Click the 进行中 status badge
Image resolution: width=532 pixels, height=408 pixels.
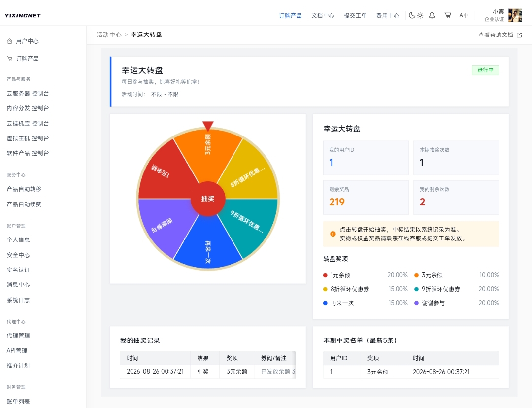click(x=485, y=70)
